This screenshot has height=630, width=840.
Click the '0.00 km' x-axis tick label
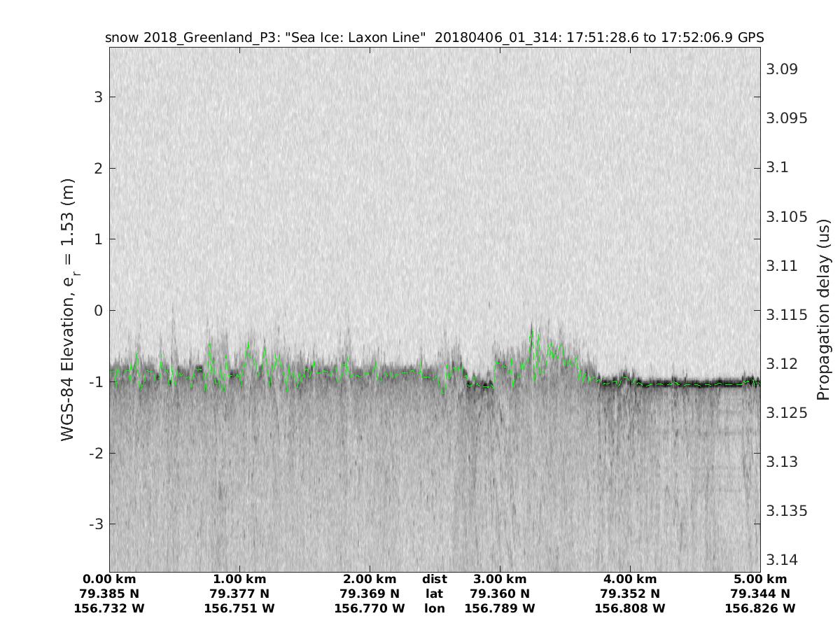tap(109, 579)
